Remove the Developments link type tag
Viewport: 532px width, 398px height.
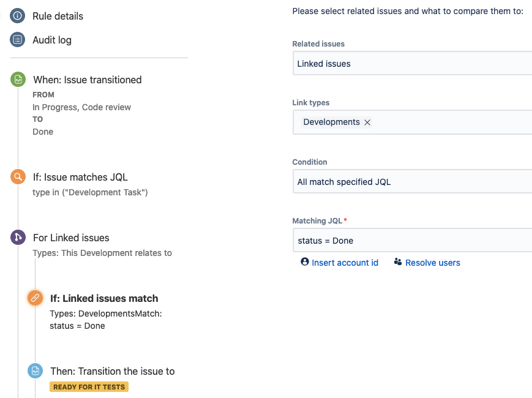pyautogui.click(x=367, y=122)
